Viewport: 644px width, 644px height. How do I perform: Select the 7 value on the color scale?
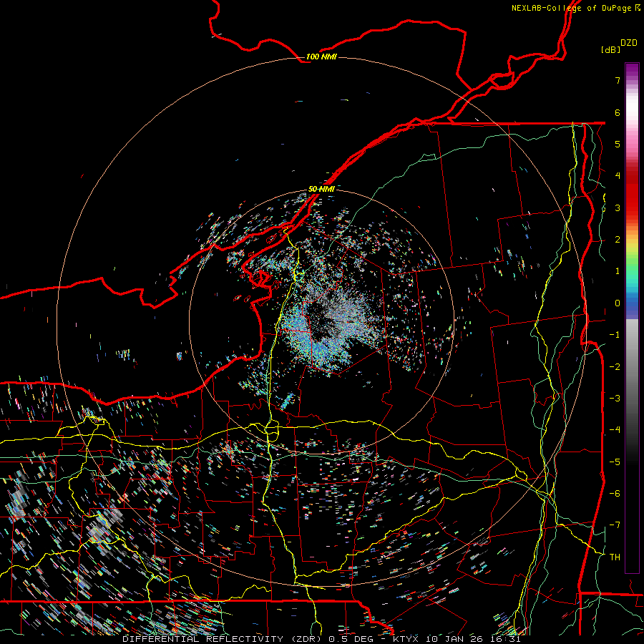coord(618,80)
